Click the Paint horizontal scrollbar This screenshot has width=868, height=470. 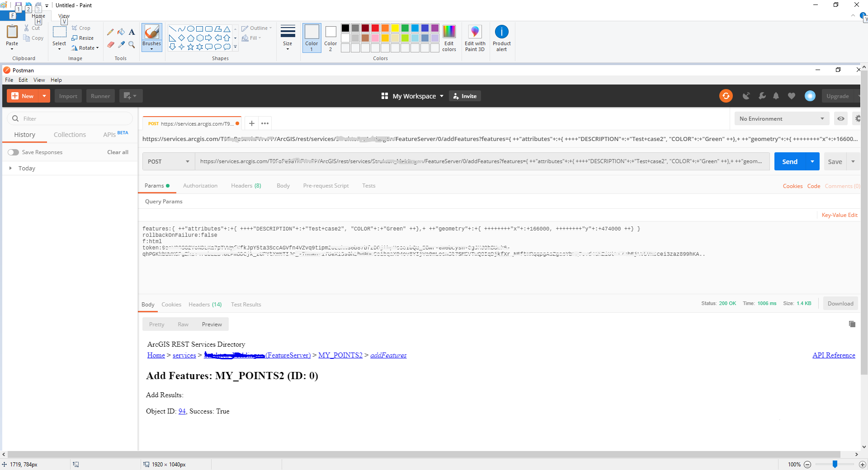pos(424,454)
